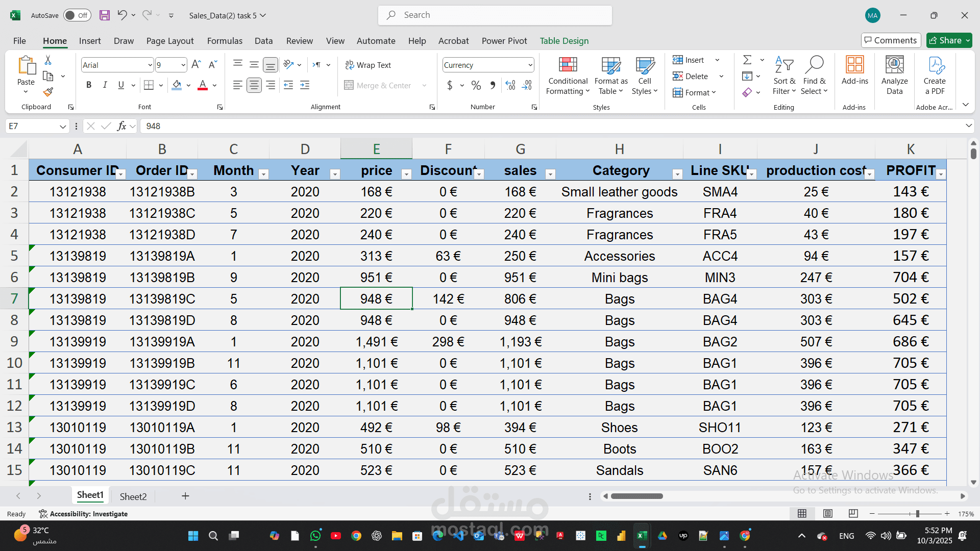Click the Increase Indent icon

coord(305,86)
